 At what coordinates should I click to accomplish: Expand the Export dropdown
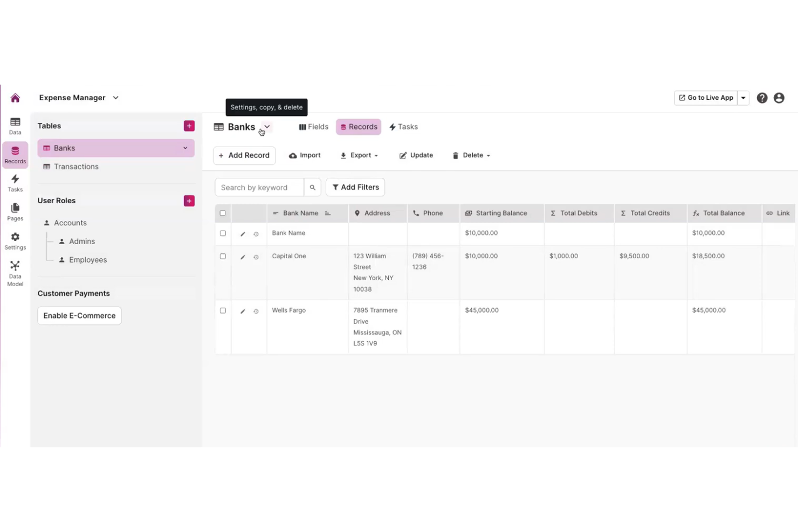(359, 155)
